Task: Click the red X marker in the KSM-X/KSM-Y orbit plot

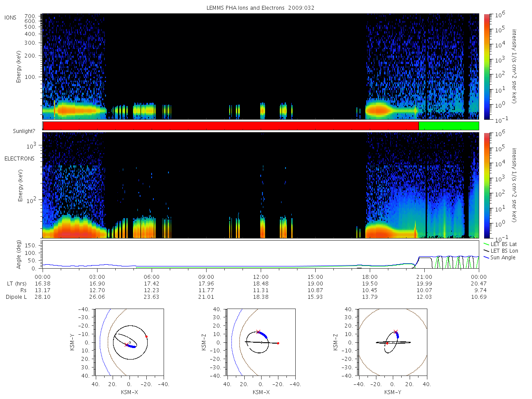Action: tap(126, 344)
